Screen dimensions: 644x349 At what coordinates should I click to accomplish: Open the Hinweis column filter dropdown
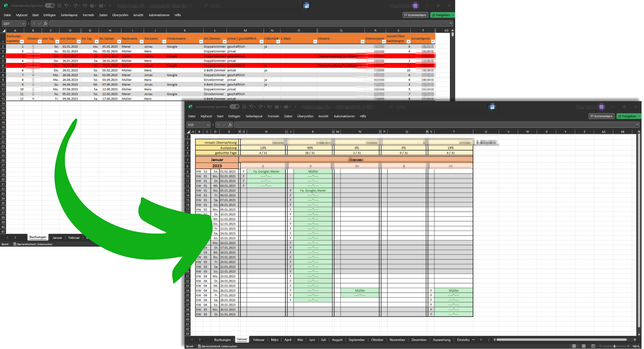pos(362,42)
